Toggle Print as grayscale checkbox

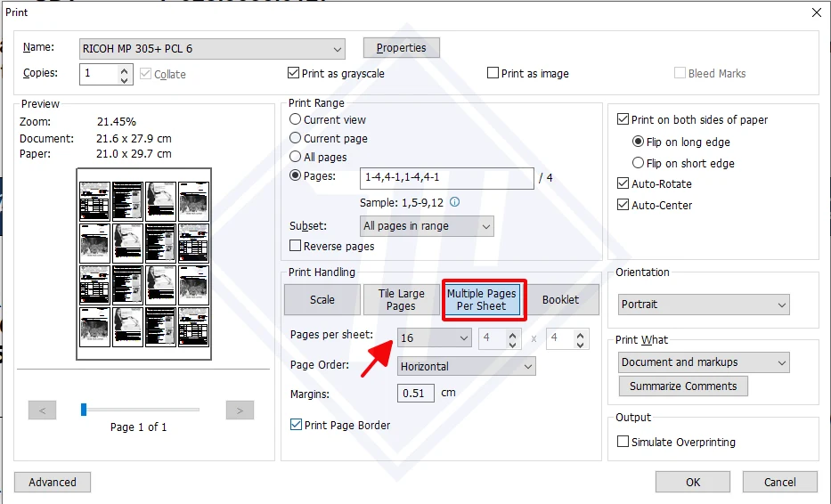pyautogui.click(x=293, y=73)
